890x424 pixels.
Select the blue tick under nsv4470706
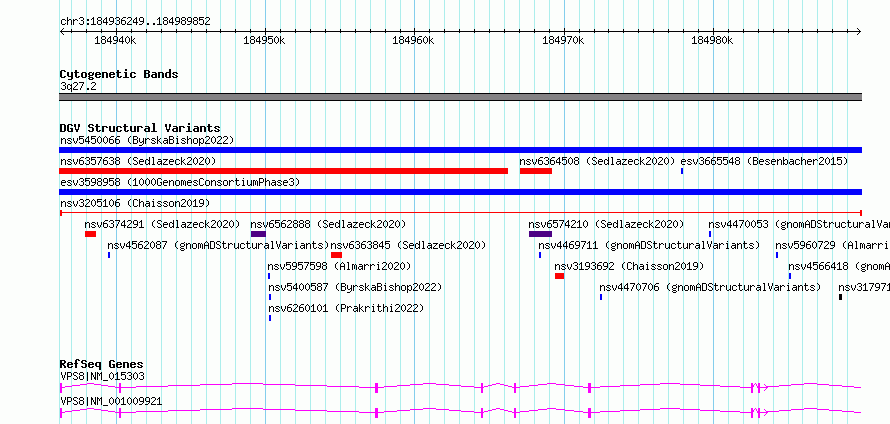[601, 297]
